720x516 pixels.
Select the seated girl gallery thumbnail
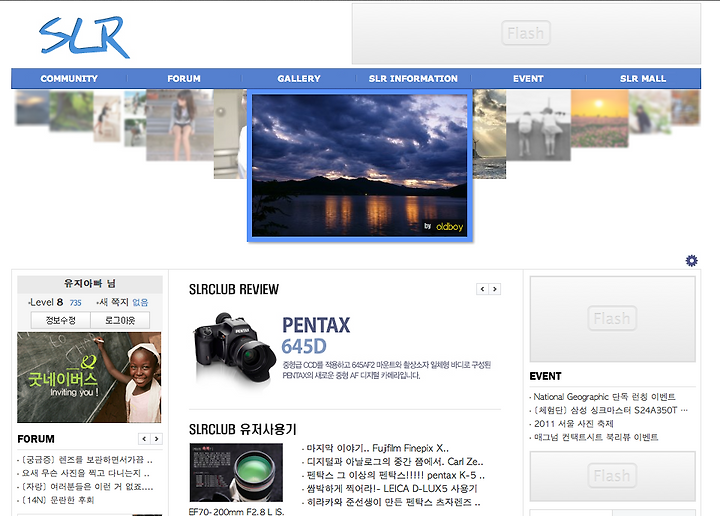(180, 125)
